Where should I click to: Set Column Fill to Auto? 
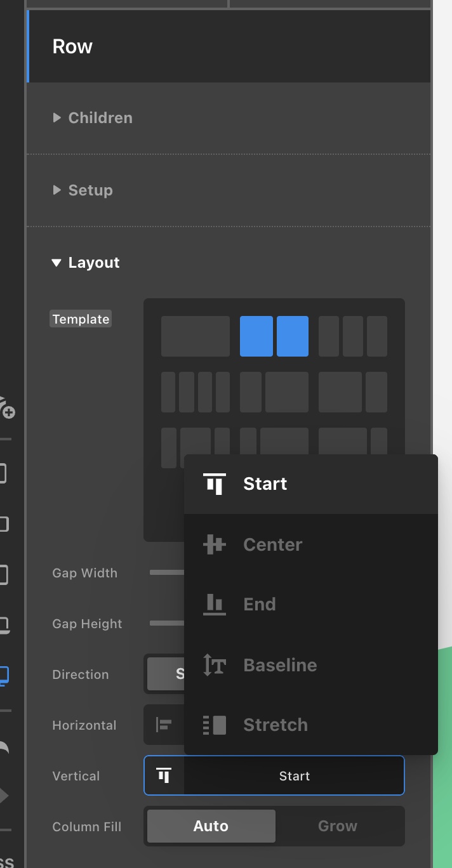[x=211, y=826]
